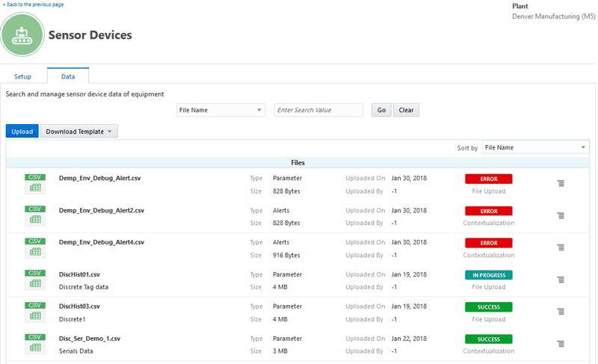598x364 pixels.
Task: Click the Serials Data description text
Action: (x=76, y=351)
